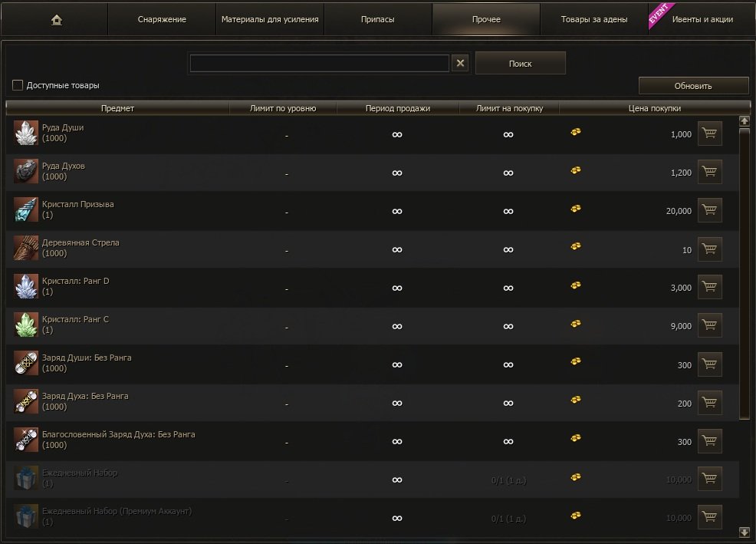This screenshot has width=756, height=544.
Task: Select the Кристалл Призыва item icon
Action: (26, 210)
